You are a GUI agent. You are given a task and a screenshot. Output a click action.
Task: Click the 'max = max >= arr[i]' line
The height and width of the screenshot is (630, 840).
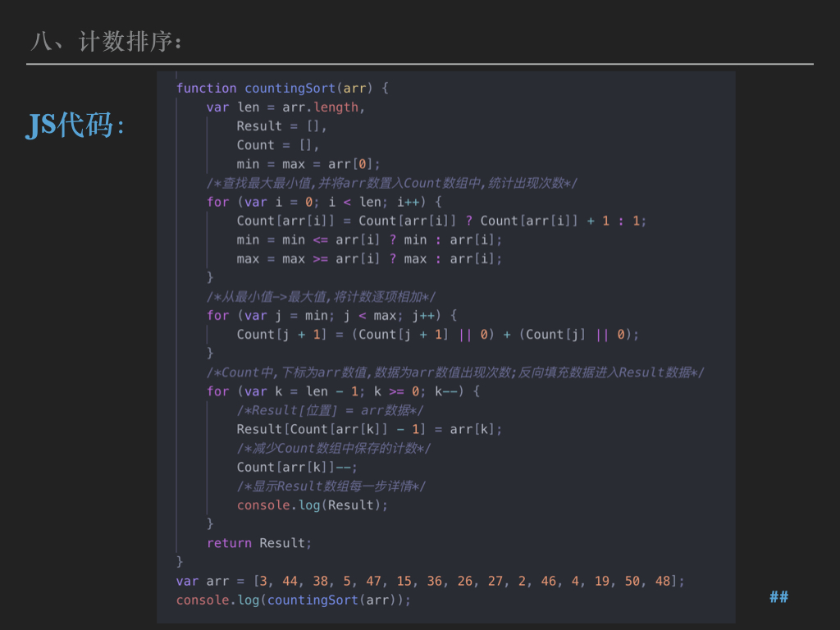pyautogui.click(x=369, y=258)
